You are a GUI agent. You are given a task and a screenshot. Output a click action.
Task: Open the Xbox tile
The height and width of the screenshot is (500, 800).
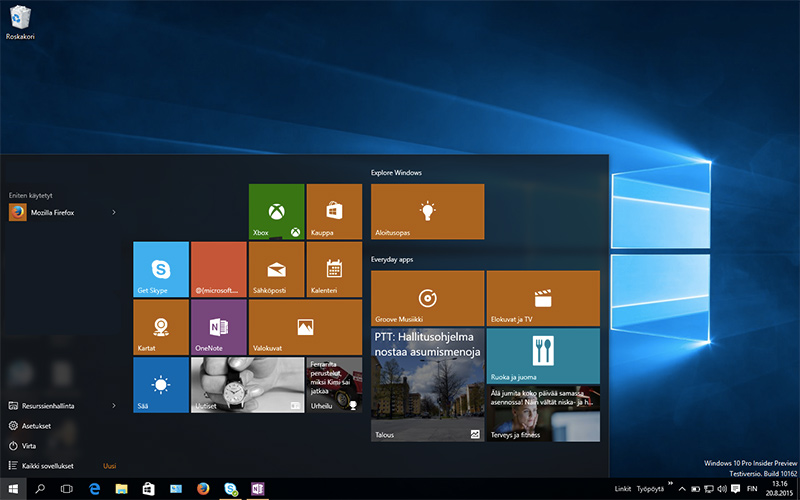click(x=276, y=211)
